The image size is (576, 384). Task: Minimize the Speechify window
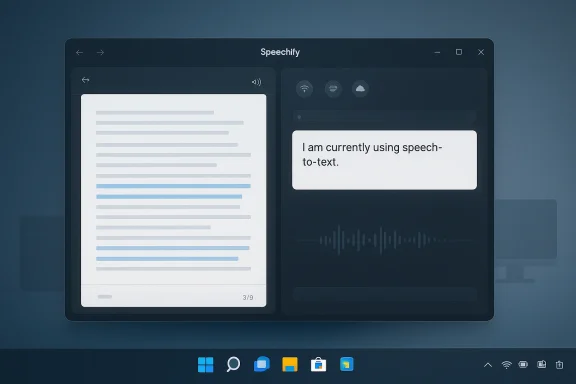point(437,53)
